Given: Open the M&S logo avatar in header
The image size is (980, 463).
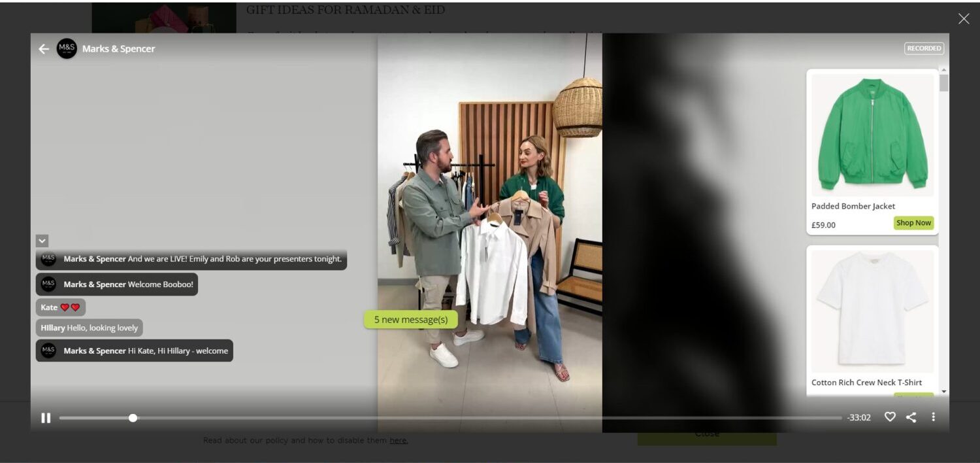Looking at the screenshot, I should (x=67, y=48).
